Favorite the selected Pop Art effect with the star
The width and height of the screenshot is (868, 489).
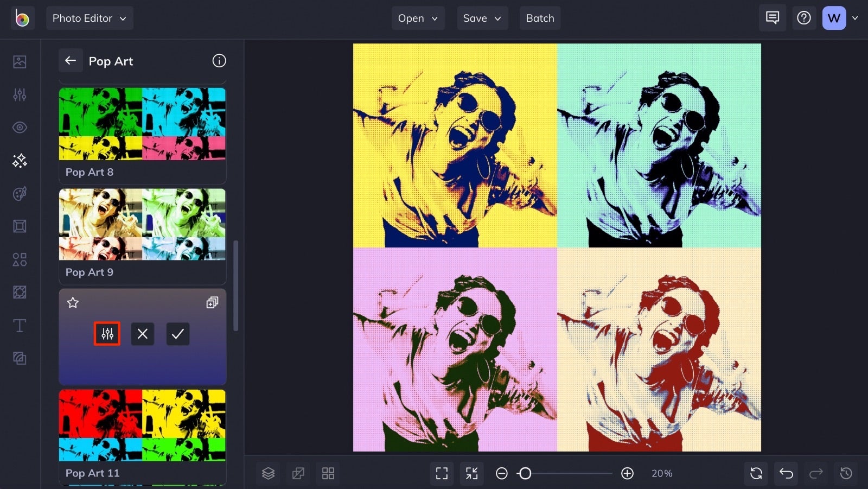(72, 303)
